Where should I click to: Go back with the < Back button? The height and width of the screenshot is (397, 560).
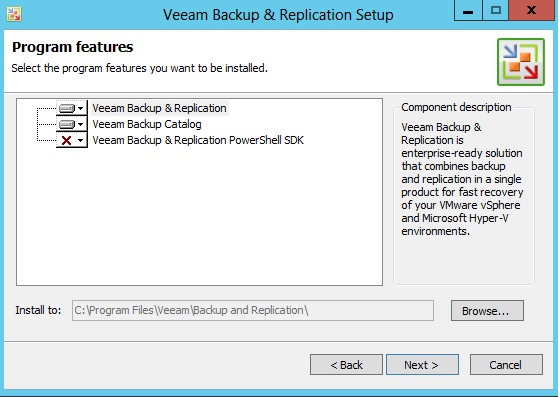point(346,365)
